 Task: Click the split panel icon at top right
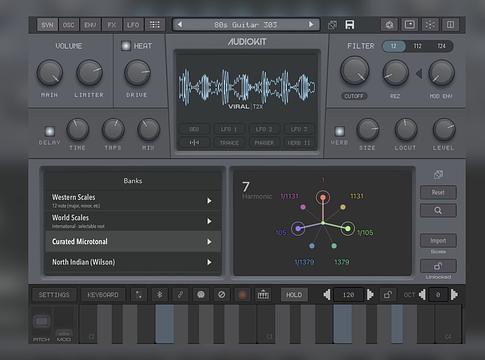(450, 25)
